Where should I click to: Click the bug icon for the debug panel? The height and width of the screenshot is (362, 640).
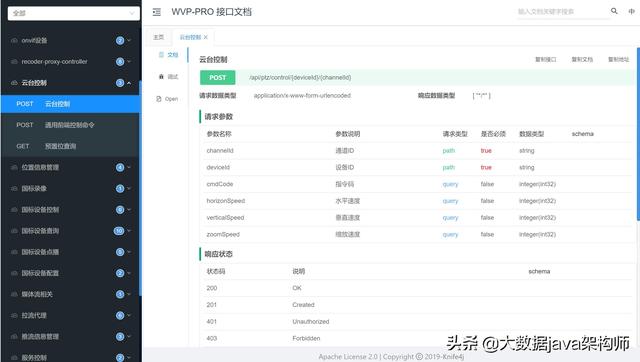pos(161,76)
